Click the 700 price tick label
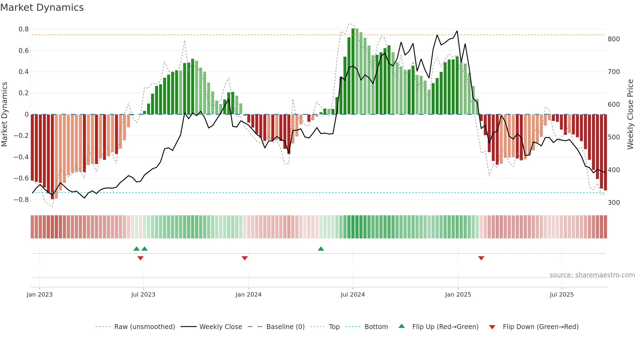Viewport: 644px width, 362px height. [x=614, y=72]
